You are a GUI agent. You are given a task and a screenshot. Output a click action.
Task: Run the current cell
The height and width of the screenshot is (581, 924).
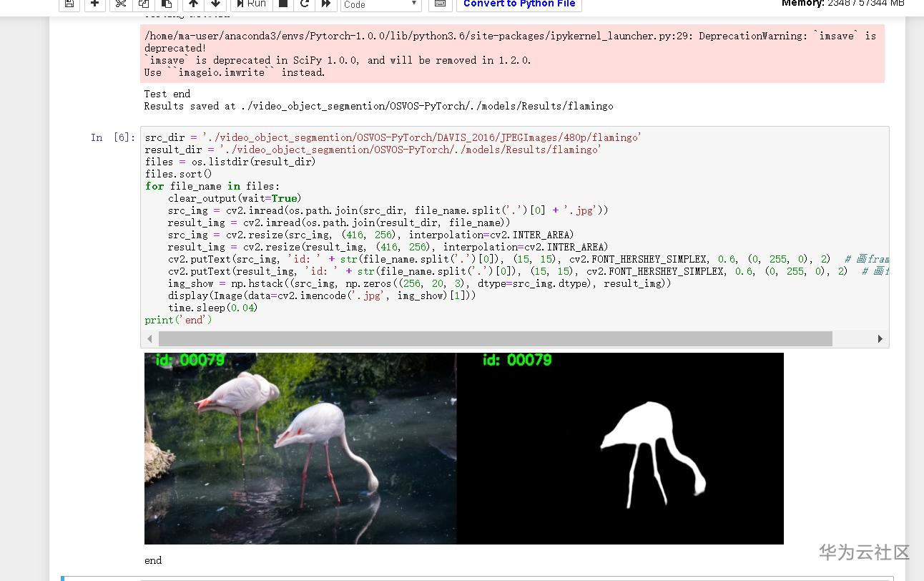pos(250,4)
